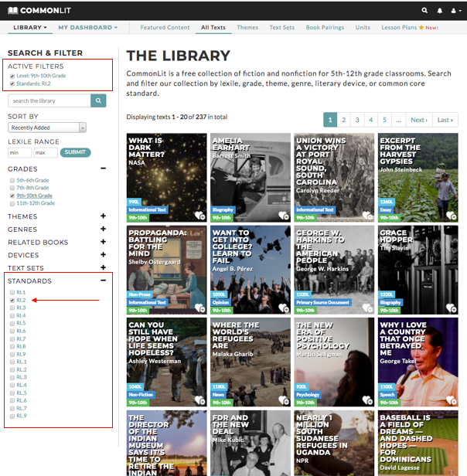Expand the Themes filter section
467x476 pixels.
click(104, 216)
